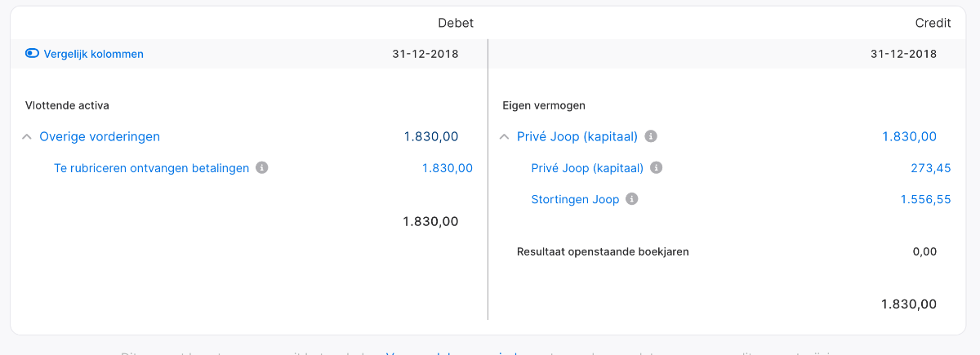Image resolution: width=980 pixels, height=355 pixels.
Task: Show info for Te rubriceren ontvangen betalingen
Action: coord(262,167)
